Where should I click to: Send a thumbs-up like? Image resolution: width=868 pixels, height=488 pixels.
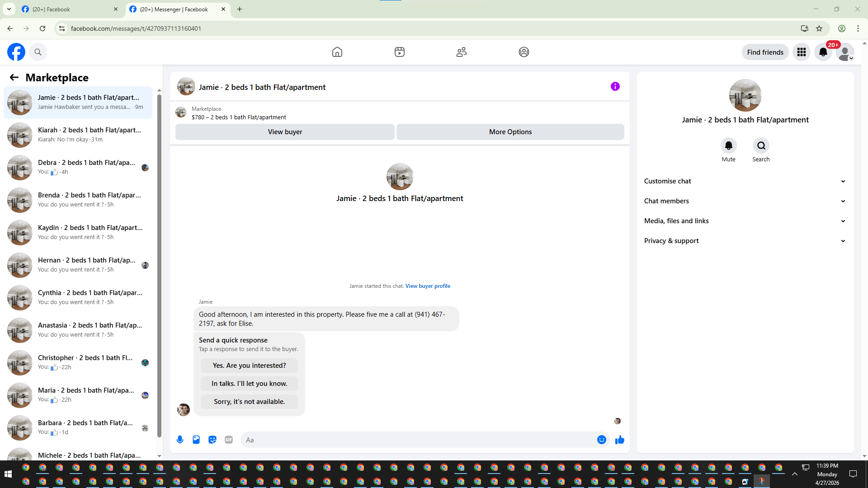[x=620, y=440]
